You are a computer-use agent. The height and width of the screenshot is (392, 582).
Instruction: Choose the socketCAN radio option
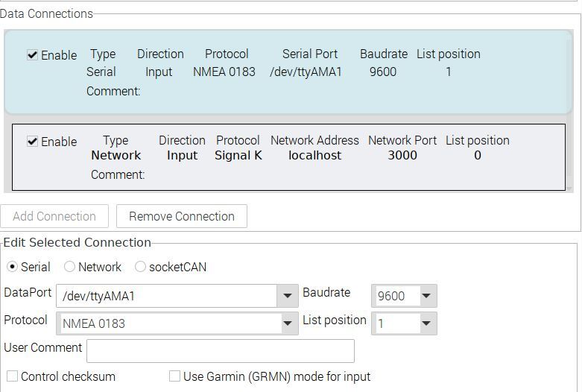(x=140, y=267)
